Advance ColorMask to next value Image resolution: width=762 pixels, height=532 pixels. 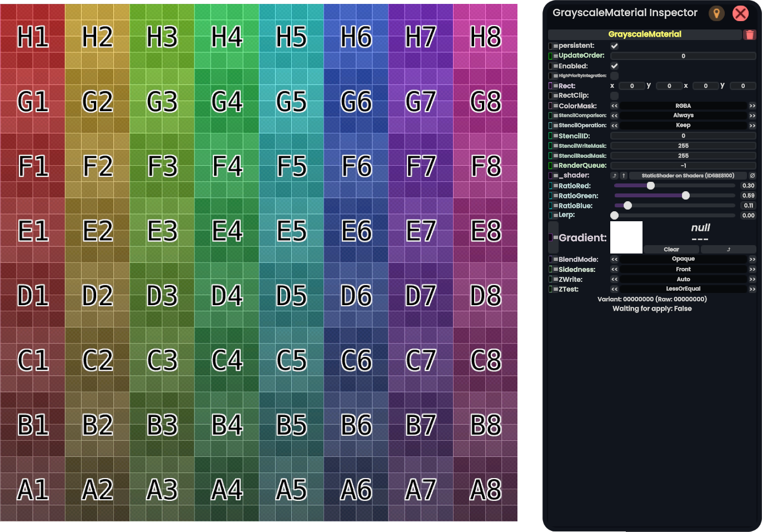tap(752, 106)
